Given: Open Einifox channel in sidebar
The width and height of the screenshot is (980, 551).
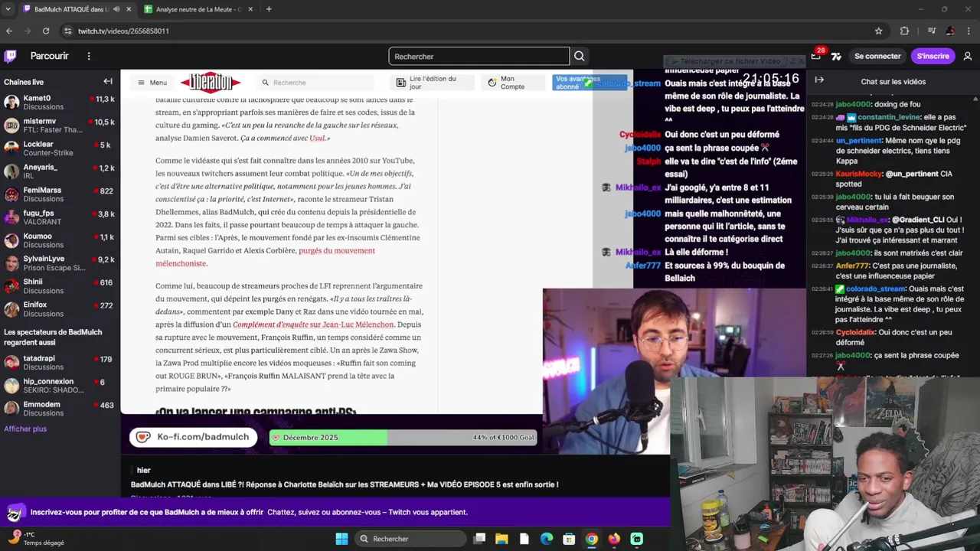Looking at the screenshot, I should pos(60,309).
